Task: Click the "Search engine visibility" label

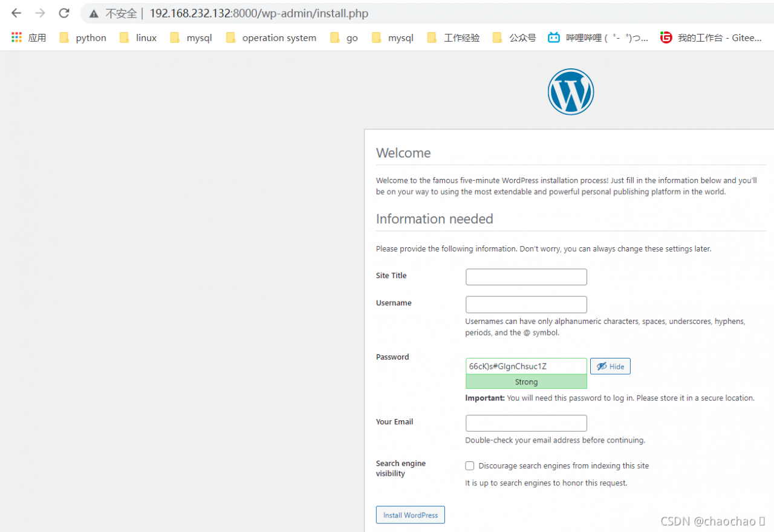Action: (x=401, y=469)
